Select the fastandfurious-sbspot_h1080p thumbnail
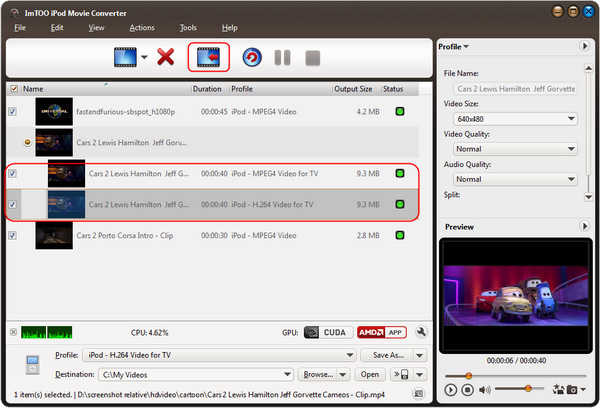The image size is (600, 408). (x=54, y=111)
